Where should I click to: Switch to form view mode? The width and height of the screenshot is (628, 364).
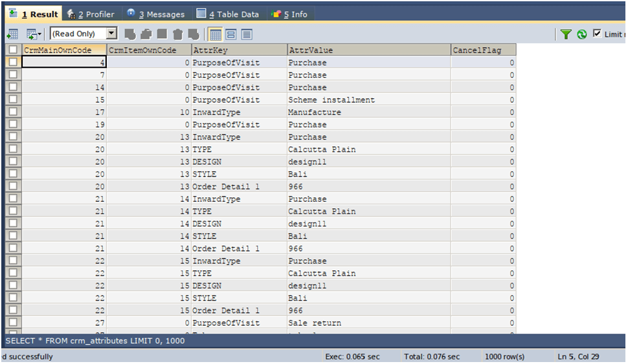(x=231, y=35)
